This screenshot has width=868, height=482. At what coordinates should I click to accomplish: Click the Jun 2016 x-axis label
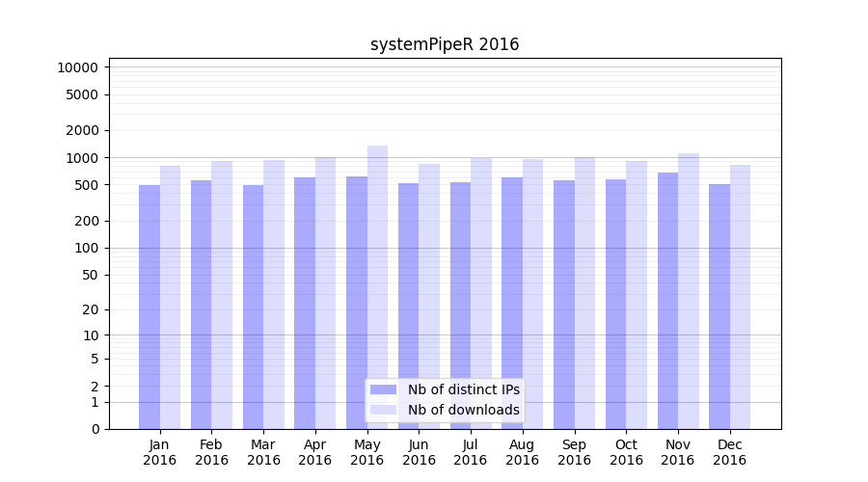point(419,452)
